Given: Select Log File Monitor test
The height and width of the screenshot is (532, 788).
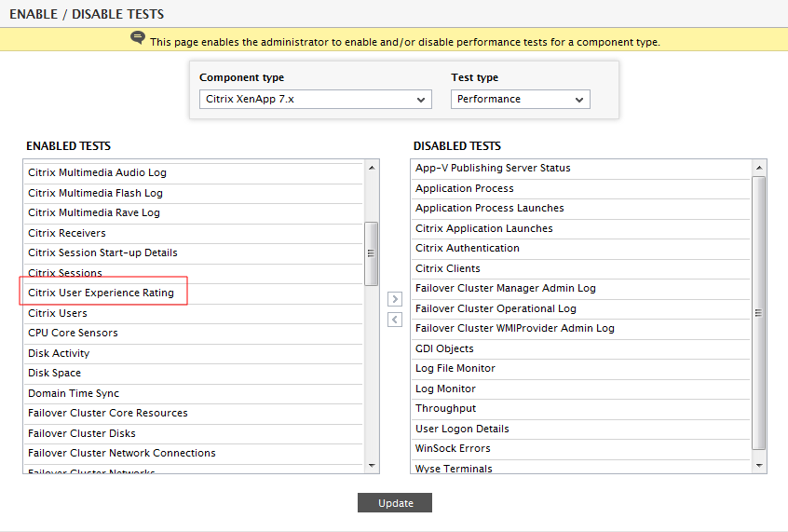Looking at the screenshot, I should 581,369.
